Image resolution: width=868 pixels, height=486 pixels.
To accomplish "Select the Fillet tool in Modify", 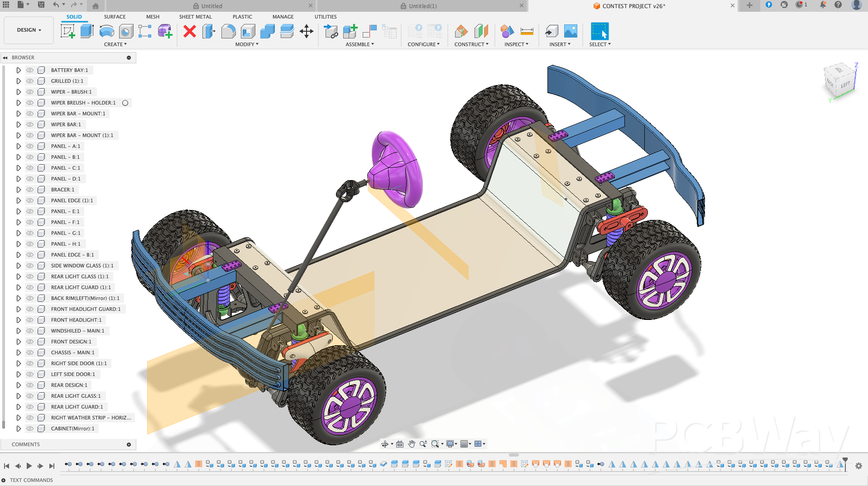I will pos(228,31).
